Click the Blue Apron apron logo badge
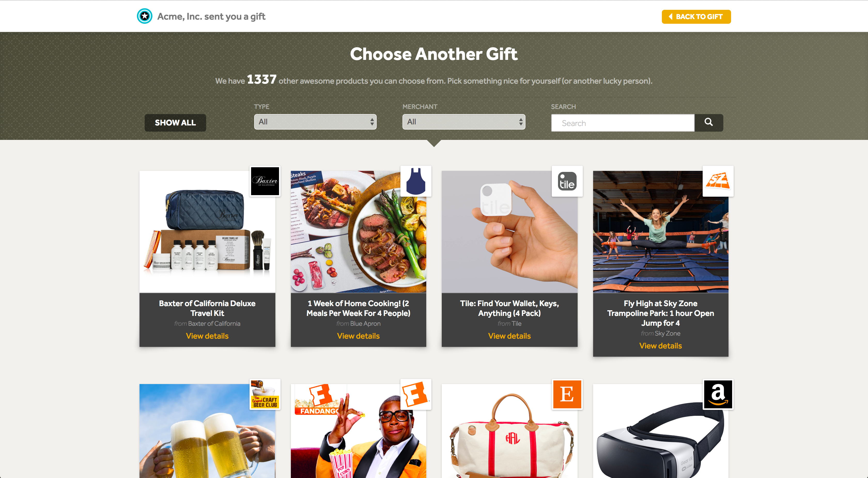The width and height of the screenshot is (868, 478). click(416, 181)
